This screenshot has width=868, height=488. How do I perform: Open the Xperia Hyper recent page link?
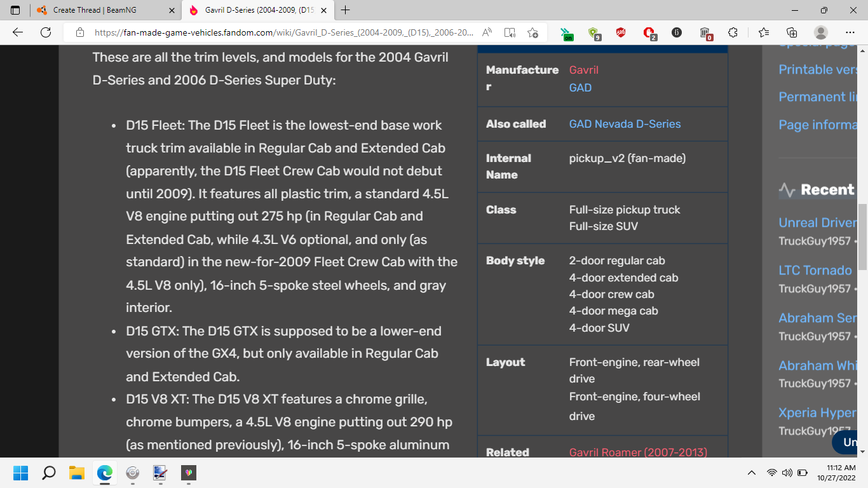(818, 412)
